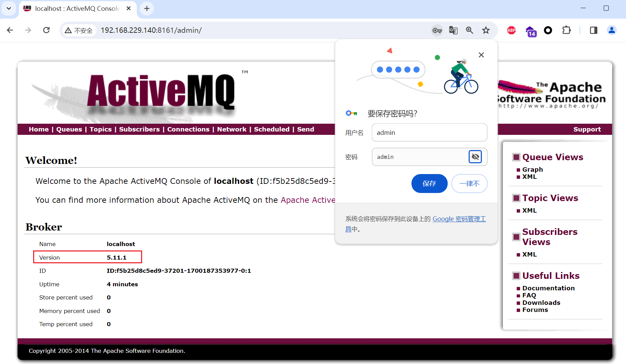The height and width of the screenshot is (364, 626).
Task: Click the Useful Links heading
Action: [551, 276]
